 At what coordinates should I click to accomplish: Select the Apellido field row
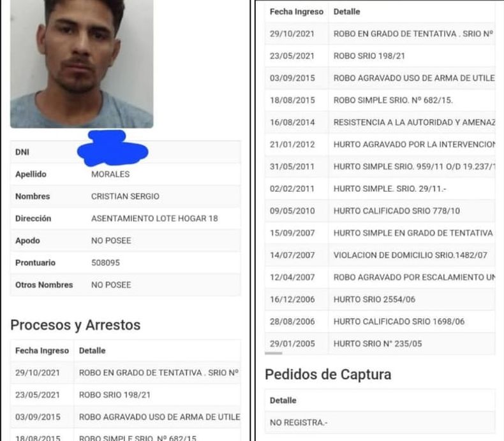pos(125,174)
